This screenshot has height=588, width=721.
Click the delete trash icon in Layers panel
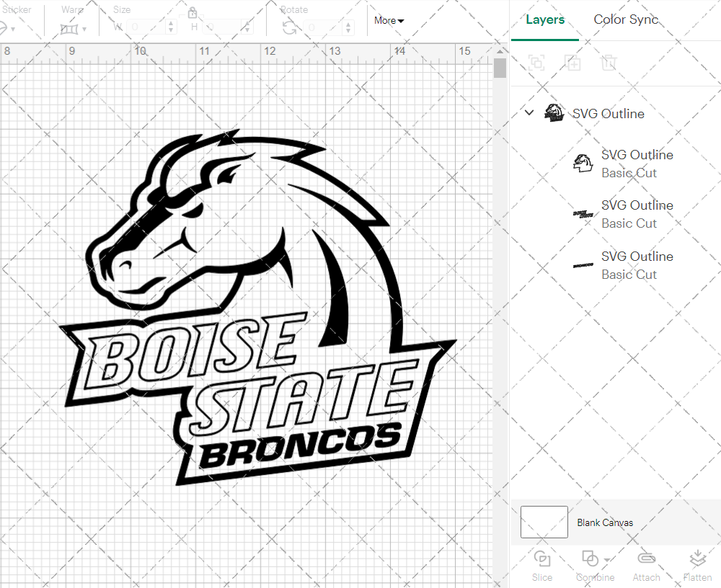tap(609, 63)
